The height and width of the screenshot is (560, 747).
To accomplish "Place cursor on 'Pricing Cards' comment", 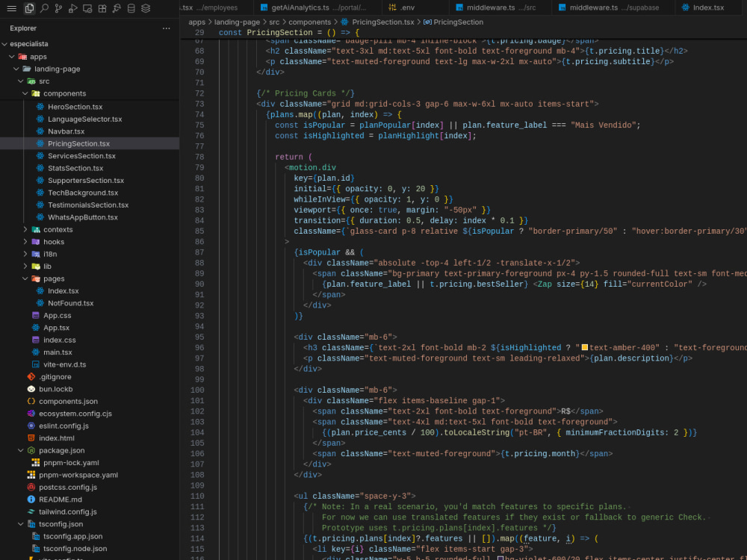I will coord(305,93).
